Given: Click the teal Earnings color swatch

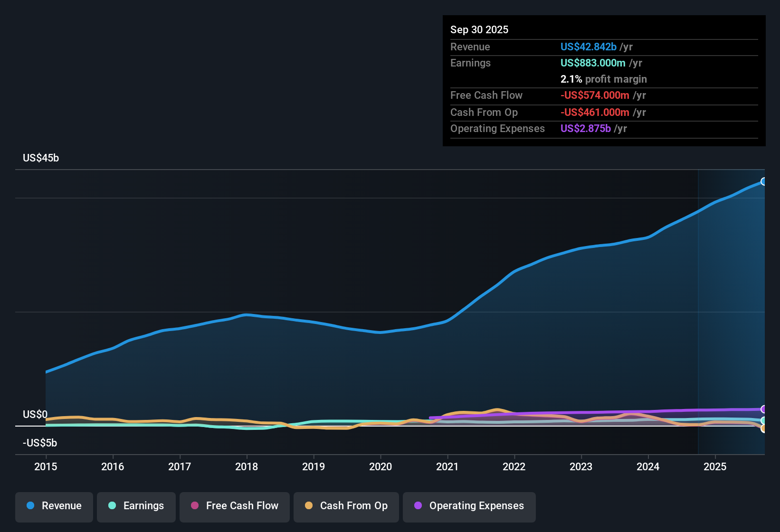Looking at the screenshot, I should [x=113, y=506].
